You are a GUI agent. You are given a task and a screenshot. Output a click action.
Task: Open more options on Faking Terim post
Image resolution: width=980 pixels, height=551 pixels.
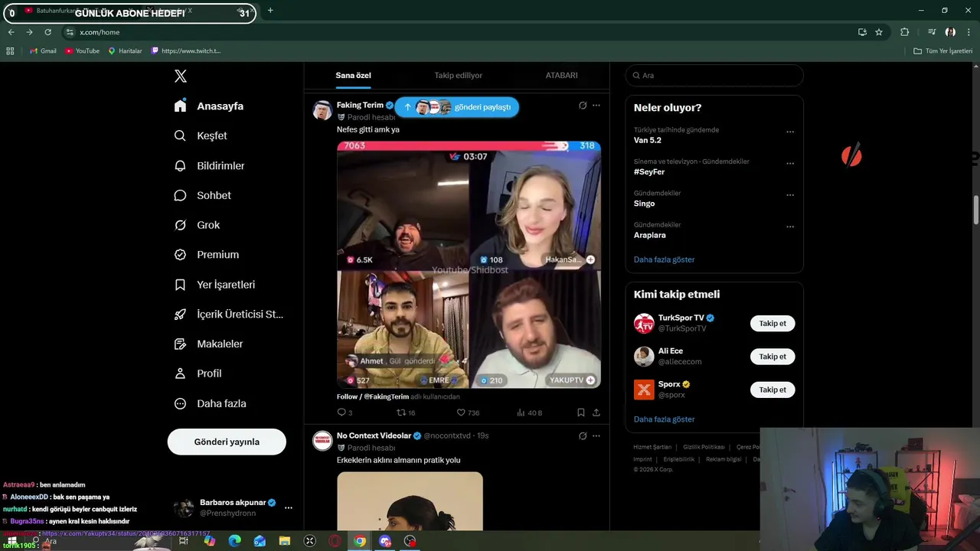(x=596, y=106)
